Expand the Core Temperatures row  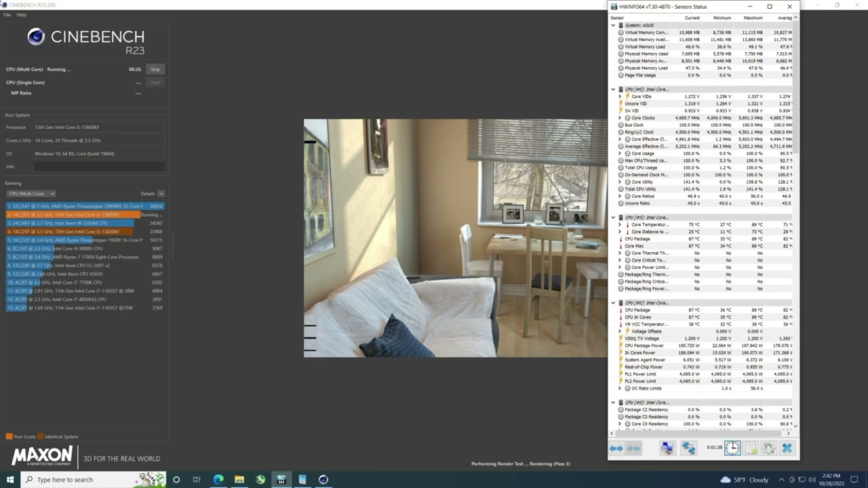pos(620,224)
